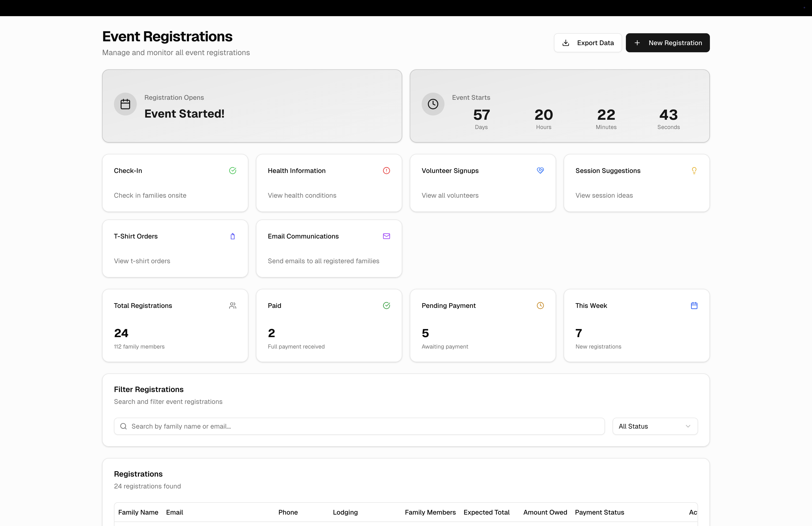Click the Pending Payment count 5

[425, 333]
